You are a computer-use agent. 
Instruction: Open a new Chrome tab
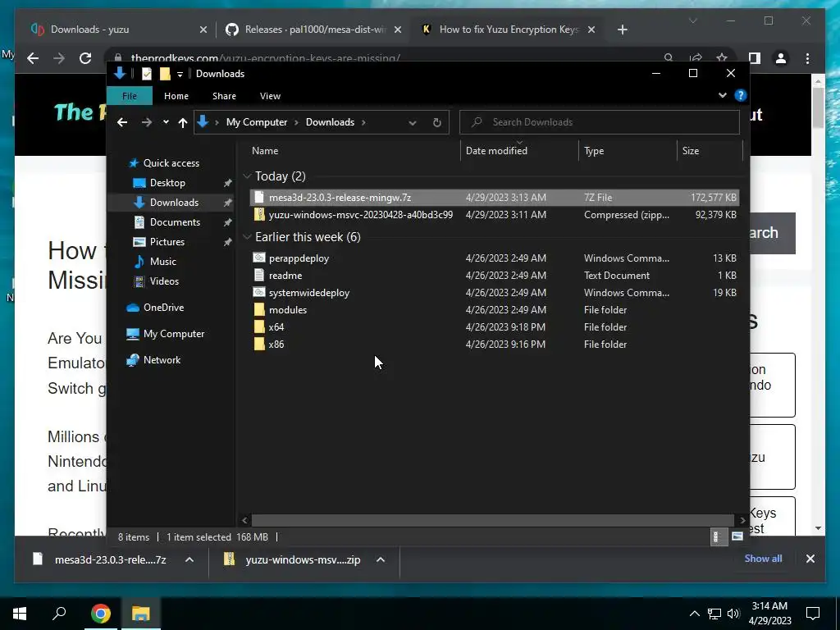tap(622, 30)
